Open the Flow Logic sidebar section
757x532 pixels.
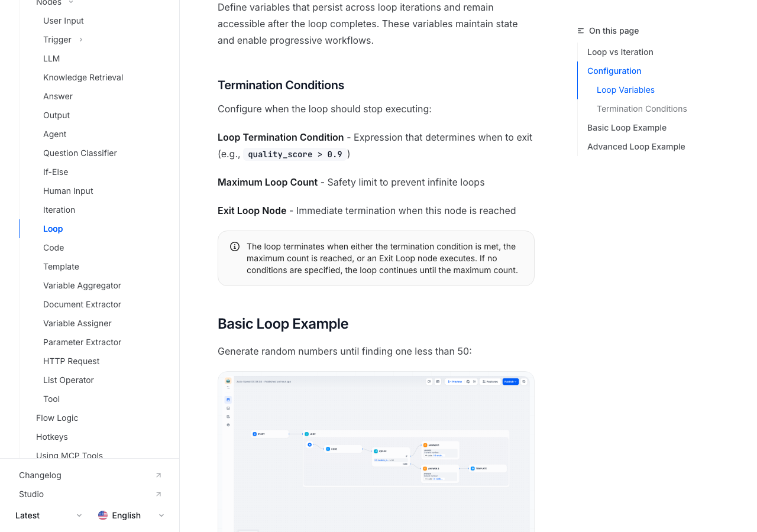57,418
